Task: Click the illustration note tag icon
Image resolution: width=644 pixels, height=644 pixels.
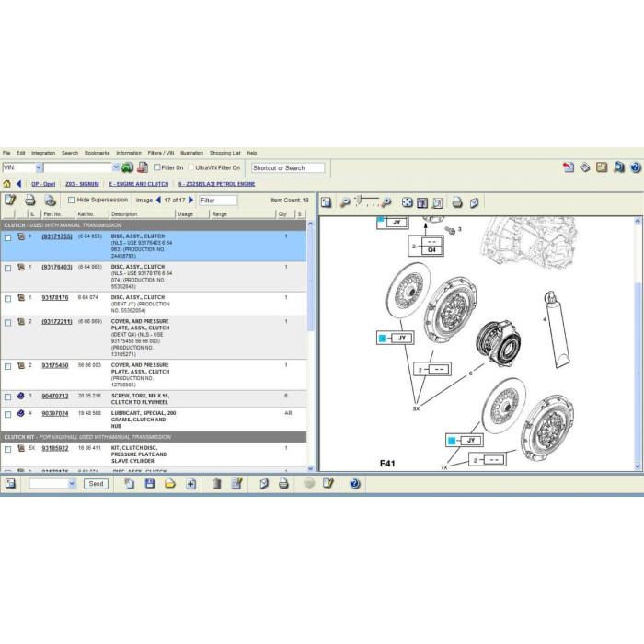Action: coord(474,202)
